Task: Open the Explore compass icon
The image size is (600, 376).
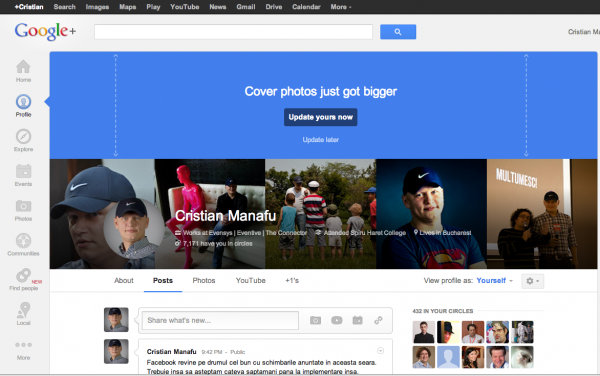Action: click(23, 140)
